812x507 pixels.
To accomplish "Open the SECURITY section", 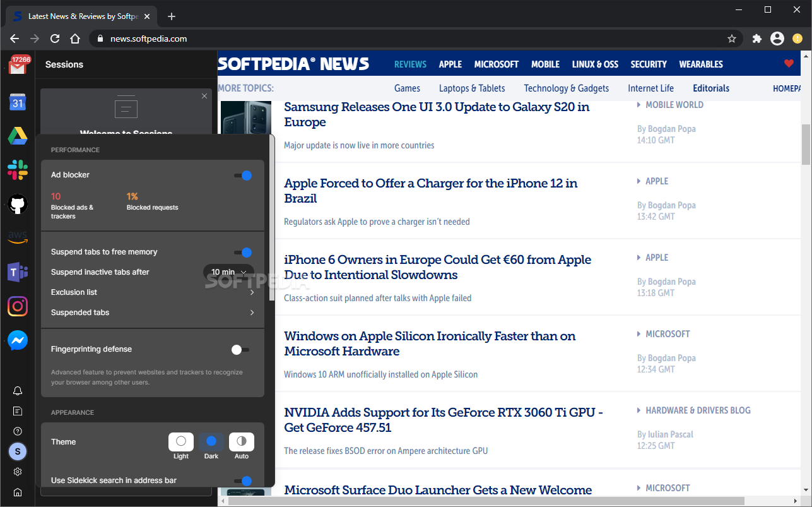I will 649,64.
